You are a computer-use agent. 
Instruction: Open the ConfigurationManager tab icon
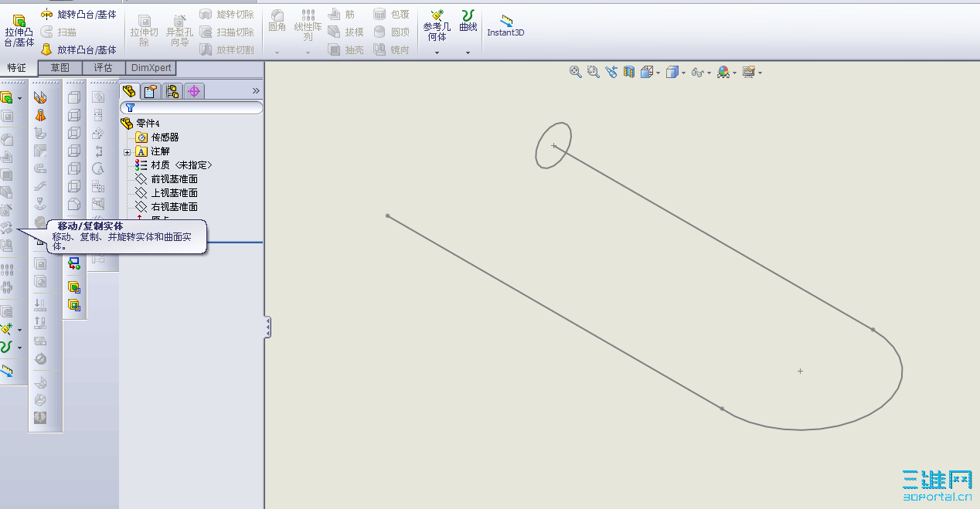click(172, 91)
